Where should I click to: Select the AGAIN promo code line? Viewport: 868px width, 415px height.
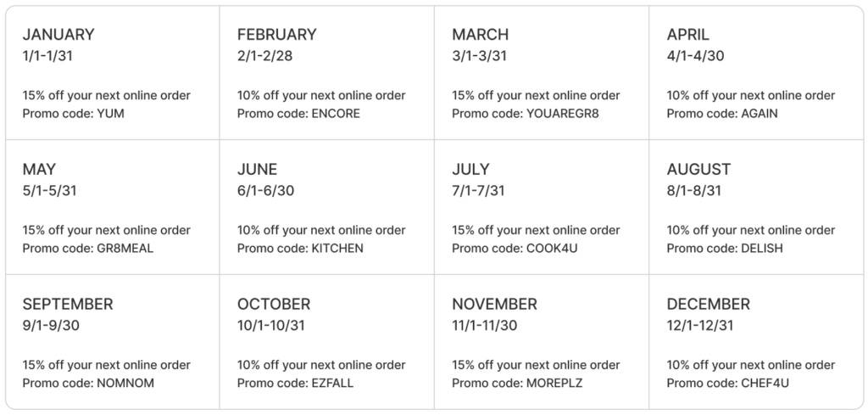[722, 114]
